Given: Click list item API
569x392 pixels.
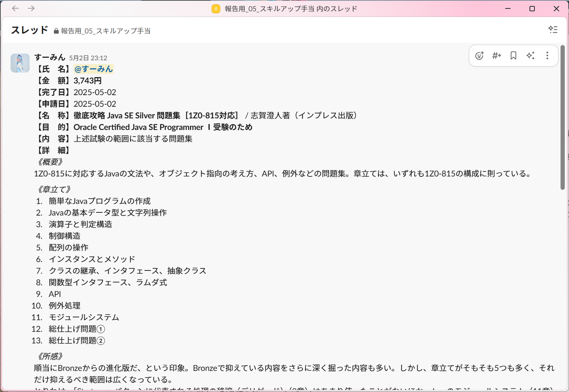Looking at the screenshot, I should coord(55,294).
